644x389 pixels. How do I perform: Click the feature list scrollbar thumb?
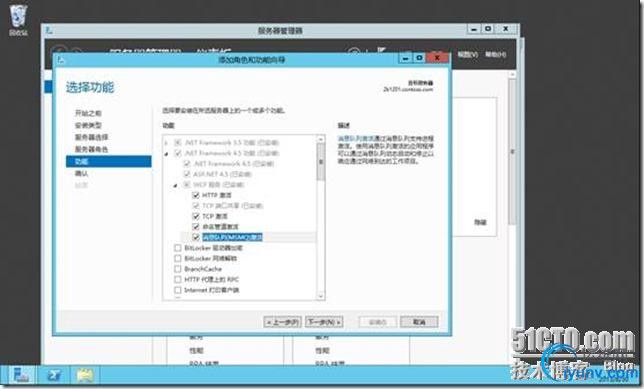point(320,162)
